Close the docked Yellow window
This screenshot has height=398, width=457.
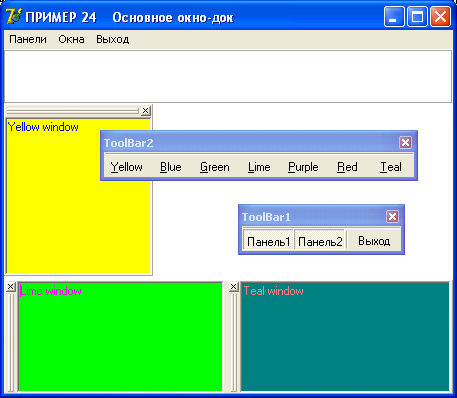[x=145, y=111]
